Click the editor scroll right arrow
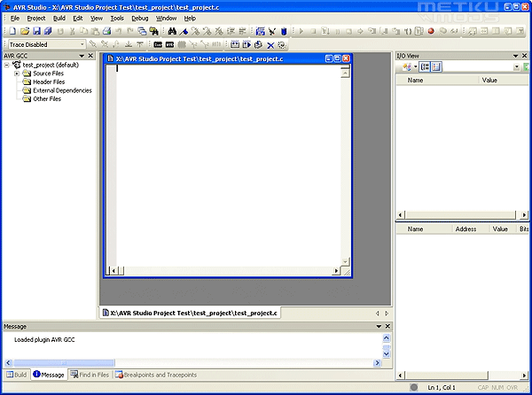This screenshot has width=532, height=395. coord(336,270)
